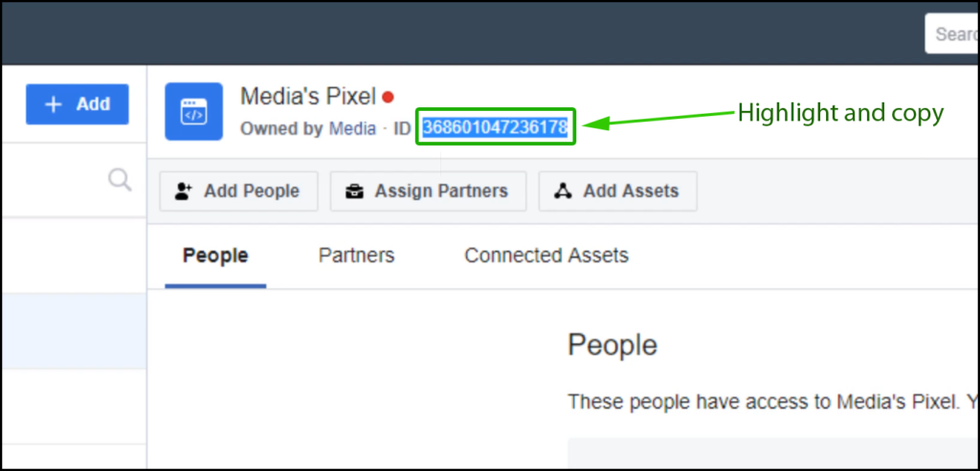Click the person-plus icon for Add People
Image resolution: width=980 pixels, height=471 pixels.
(x=183, y=191)
